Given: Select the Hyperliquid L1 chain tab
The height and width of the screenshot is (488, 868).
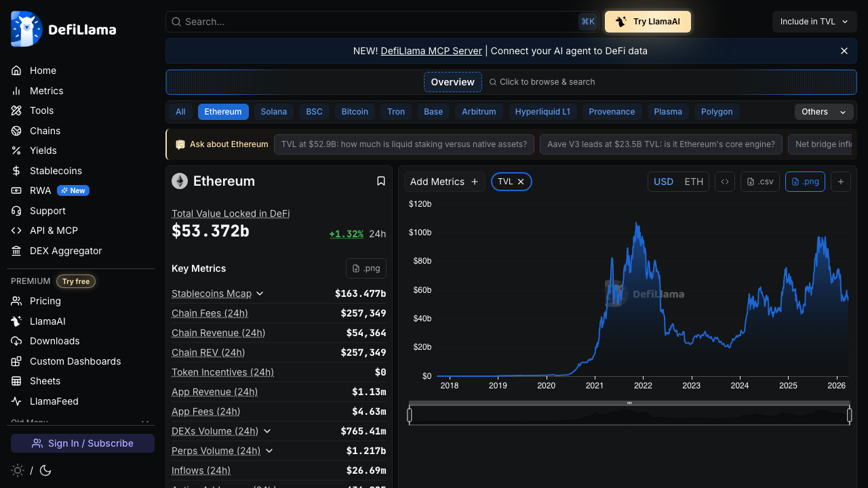Looking at the screenshot, I should [542, 112].
